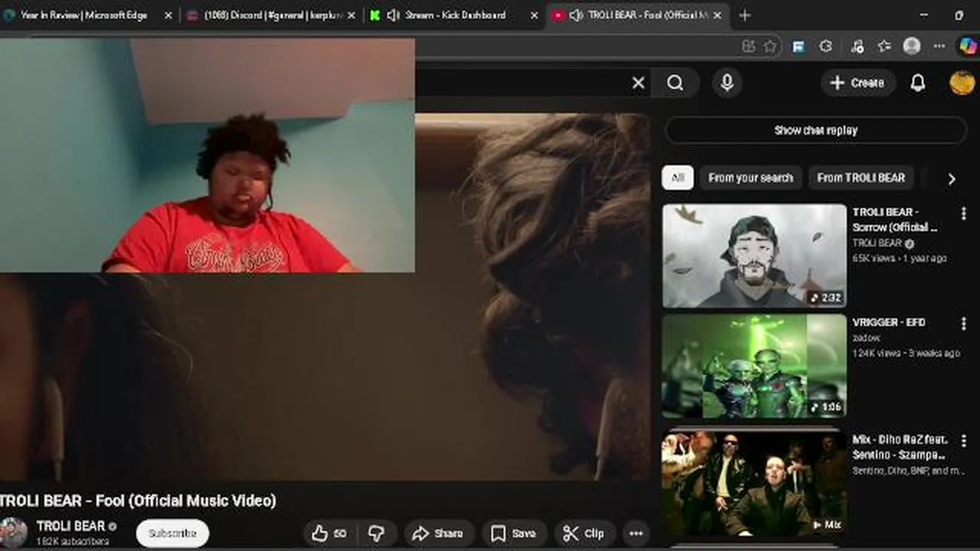Open VRIGGER - EFD video thumbnail
The width and height of the screenshot is (980, 551).
point(754,366)
